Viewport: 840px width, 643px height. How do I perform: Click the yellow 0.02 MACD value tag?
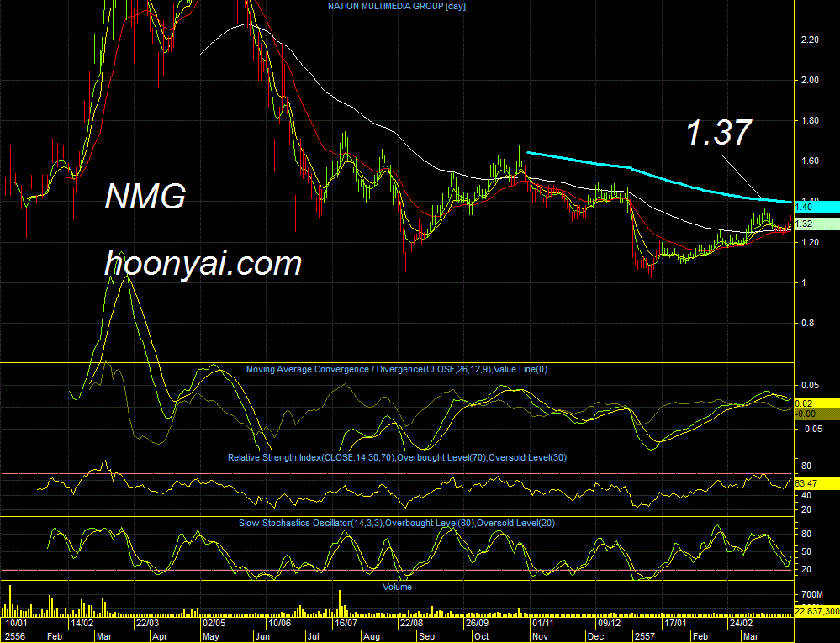click(816, 403)
